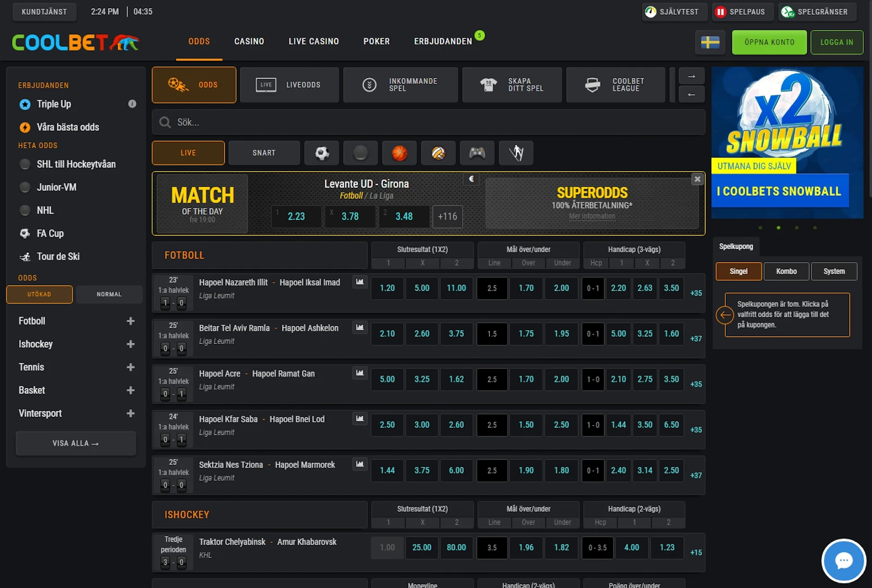Open statistics icon for Hapoel Nazareth Illit match
The image size is (872, 588).
pos(360,282)
